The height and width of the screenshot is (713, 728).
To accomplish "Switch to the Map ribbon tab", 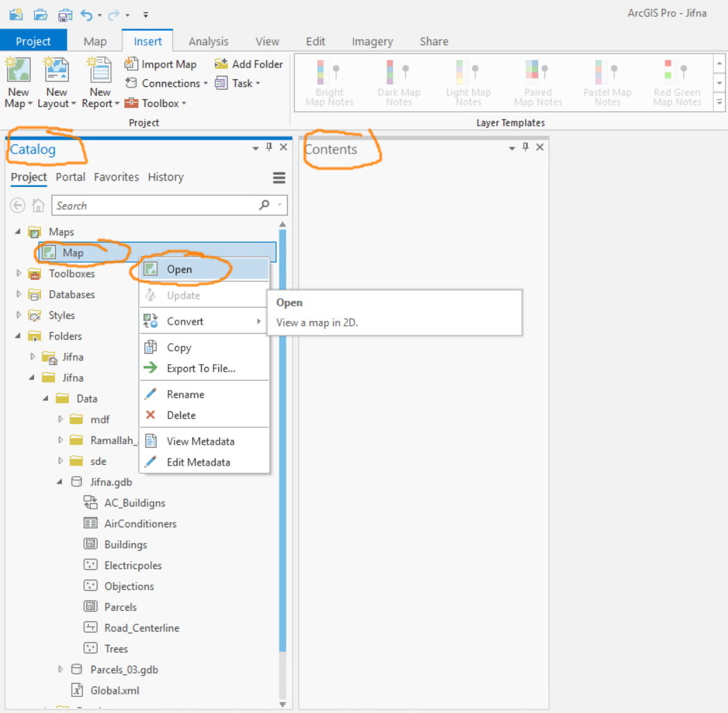I will pos(95,41).
